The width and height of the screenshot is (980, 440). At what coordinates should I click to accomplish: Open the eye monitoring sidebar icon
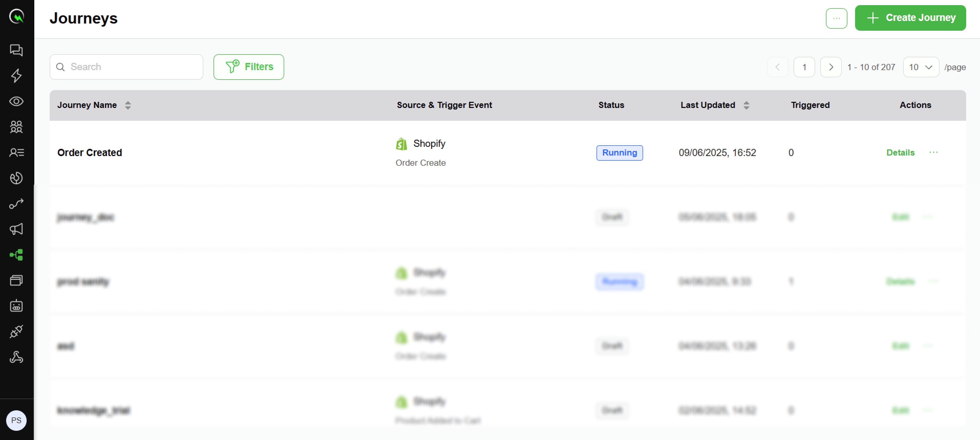(16, 101)
